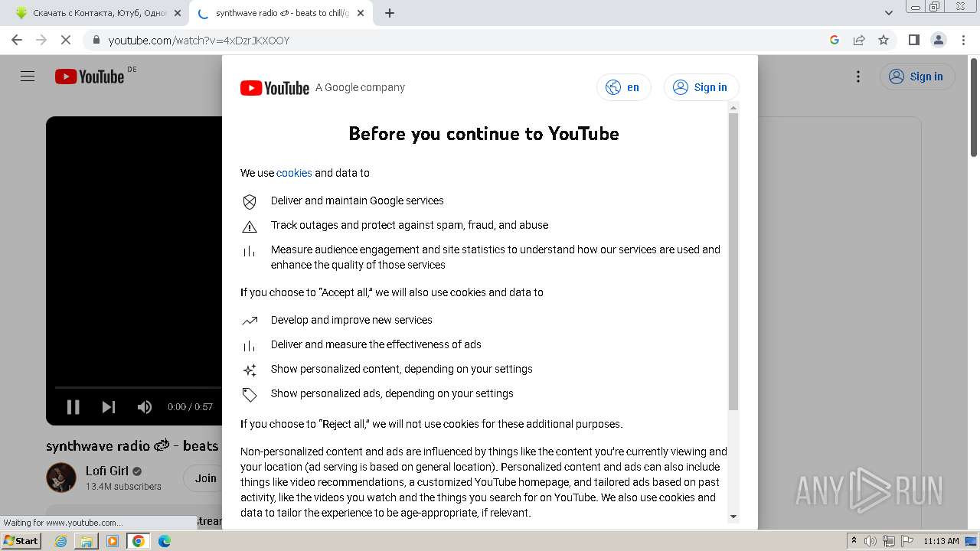
Task: Open Microsoft Edge from the taskbar
Action: (165, 541)
